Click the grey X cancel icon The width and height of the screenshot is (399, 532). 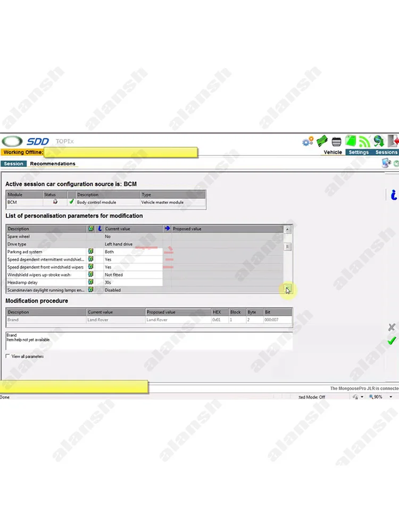tap(392, 327)
